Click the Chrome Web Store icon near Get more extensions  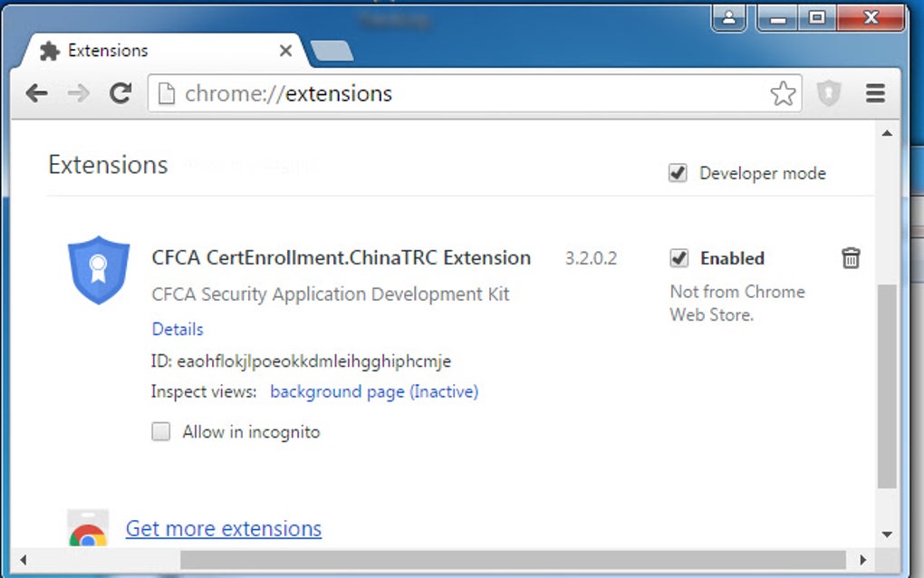point(86,529)
